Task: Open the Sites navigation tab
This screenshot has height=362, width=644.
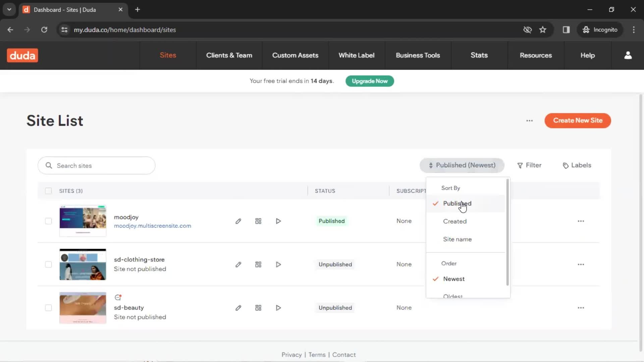Action: (x=168, y=55)
